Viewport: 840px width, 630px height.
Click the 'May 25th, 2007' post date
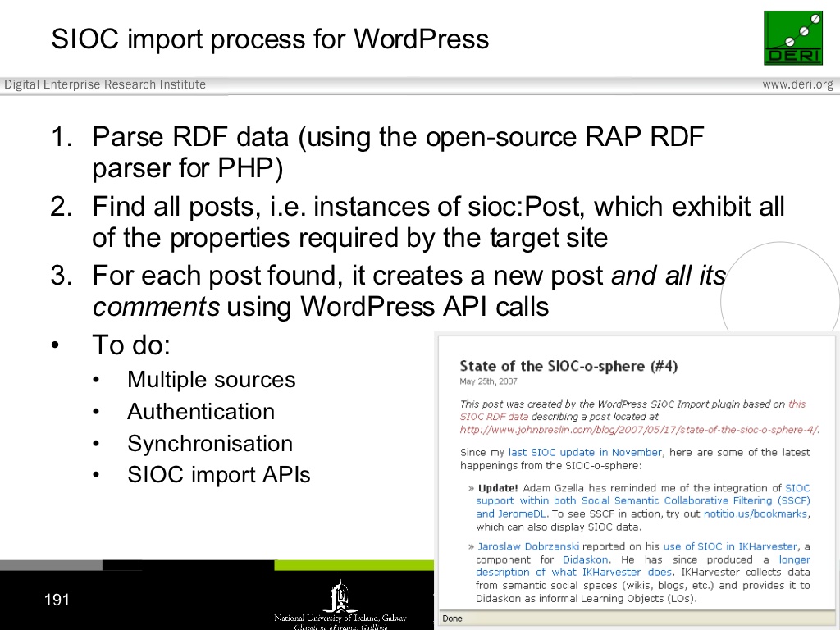click(x=489, y=381)
